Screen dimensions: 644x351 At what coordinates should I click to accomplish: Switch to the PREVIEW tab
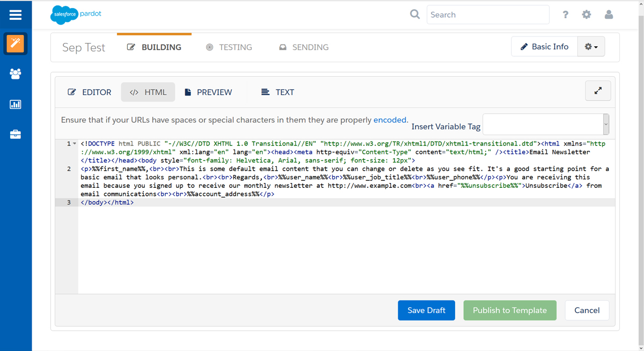[x=208, y=92]
